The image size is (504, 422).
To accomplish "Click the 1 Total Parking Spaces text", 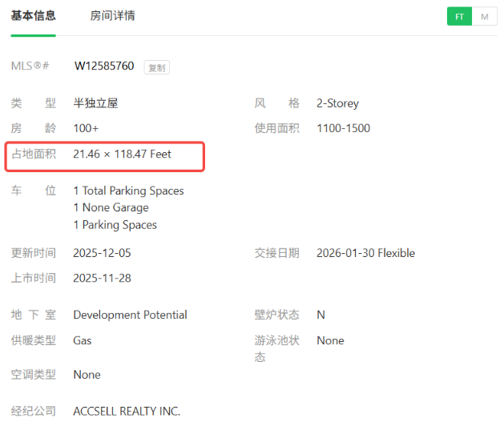I will click(x=128, y=191).
